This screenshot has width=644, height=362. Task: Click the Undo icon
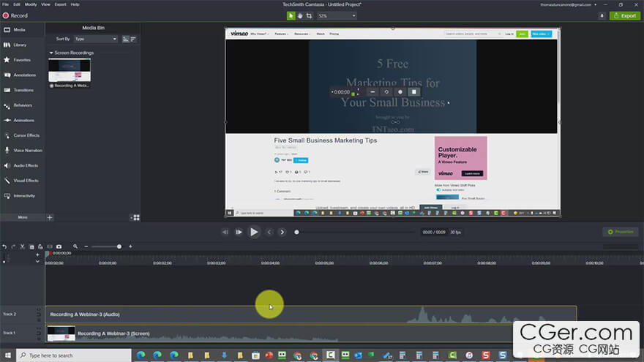(x=4, y=246)
